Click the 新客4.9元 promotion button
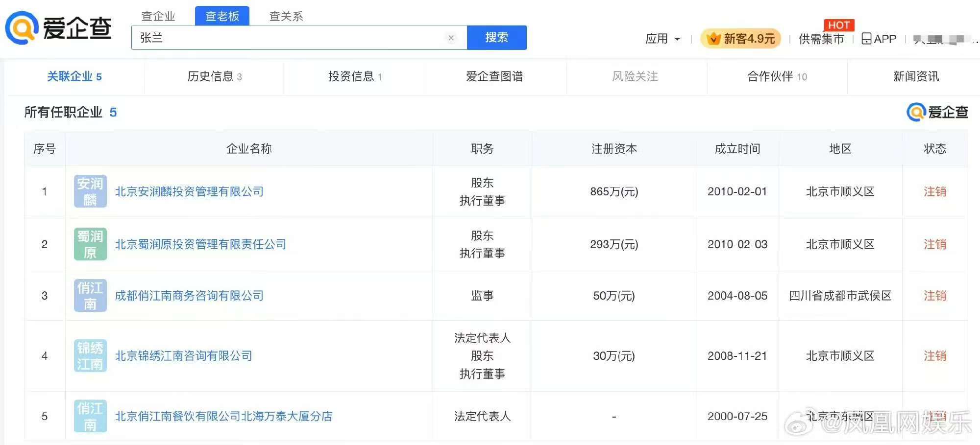This screenshot has height=445, width=980. 740,39
